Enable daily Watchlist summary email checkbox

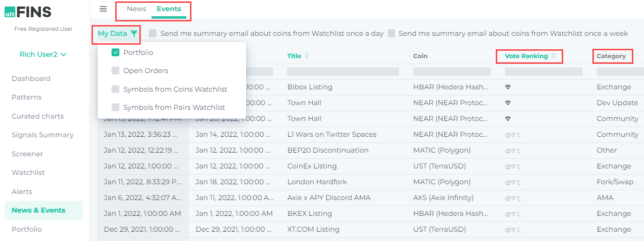coord(152,33)
